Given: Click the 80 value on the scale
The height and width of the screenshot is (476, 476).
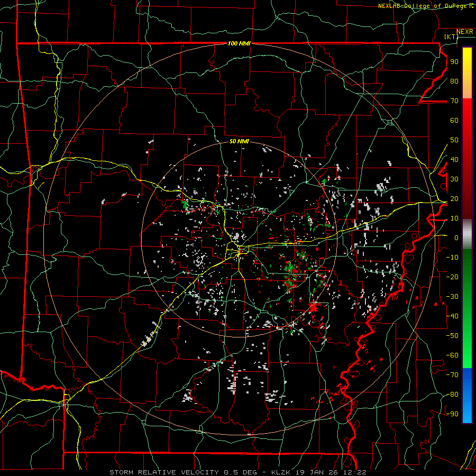Looking at the screenshot, I should 454,81.
